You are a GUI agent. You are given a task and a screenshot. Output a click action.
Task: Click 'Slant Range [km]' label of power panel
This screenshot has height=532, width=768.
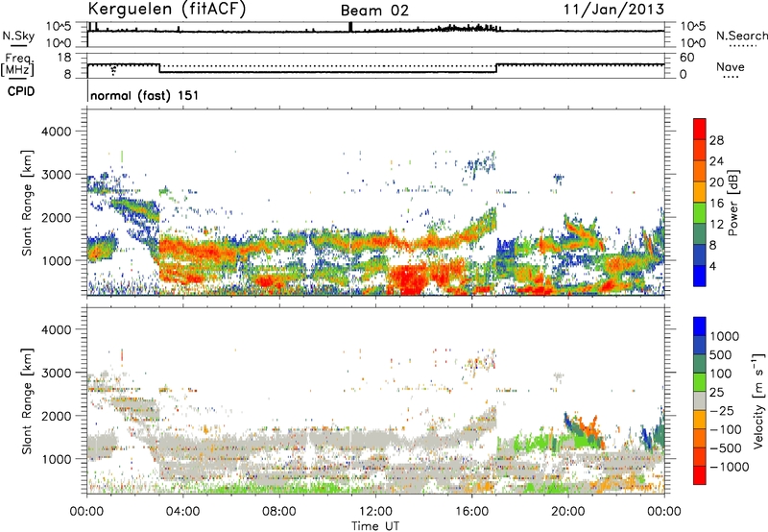(27, 203)
